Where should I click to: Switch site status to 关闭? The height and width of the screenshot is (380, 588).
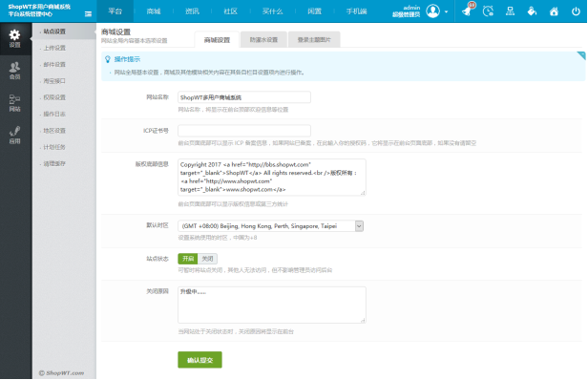click(207, 259)
